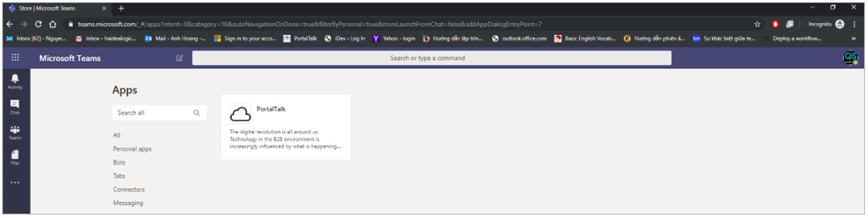Click the magnifier icon in Search all
This screenshot has width=868, height=218.
pos(197,113)
